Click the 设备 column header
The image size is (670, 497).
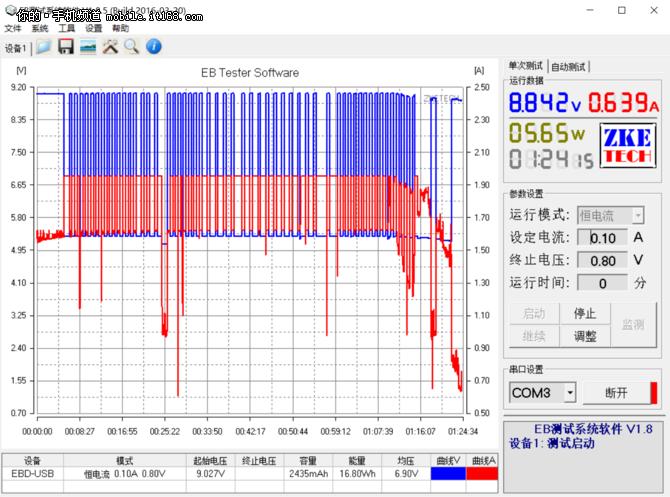pos(32,461)
